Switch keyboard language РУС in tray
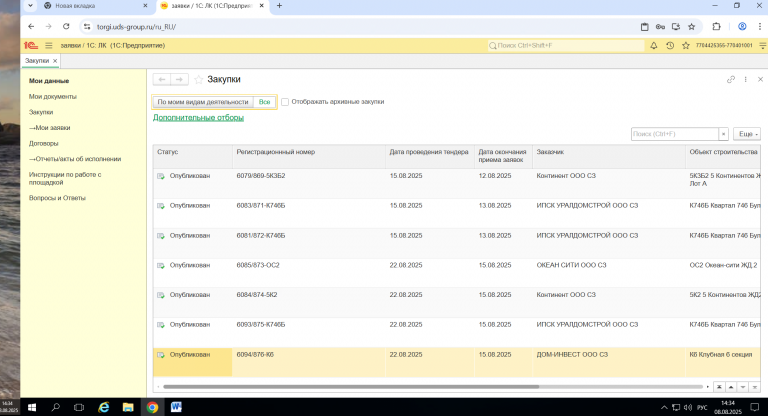The width and height of the screenshot is (768, 416). point(702,407)
